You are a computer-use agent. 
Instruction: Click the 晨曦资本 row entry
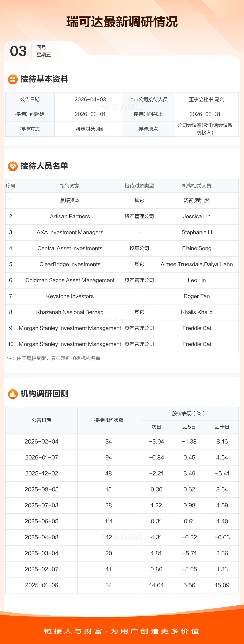click(x=70, y=200)
